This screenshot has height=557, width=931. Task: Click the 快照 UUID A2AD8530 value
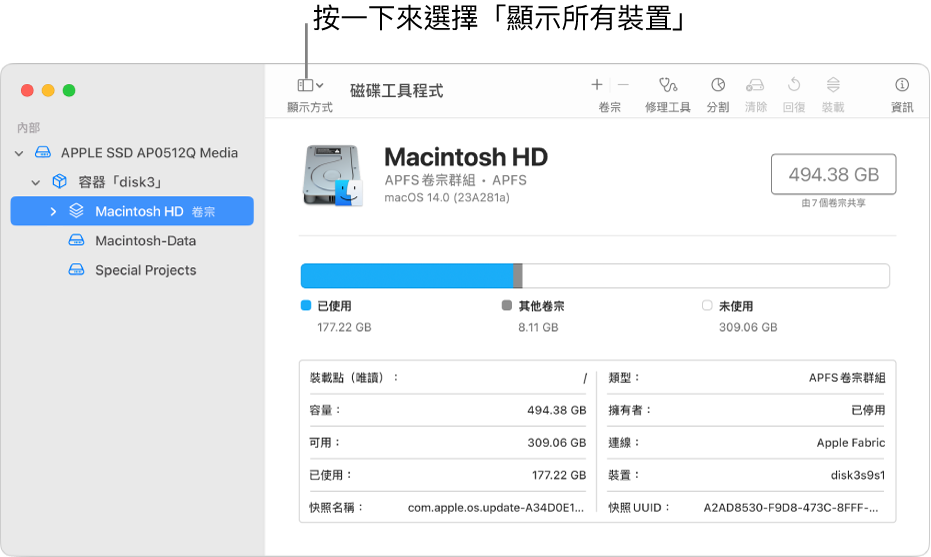(x=791, y=508)
